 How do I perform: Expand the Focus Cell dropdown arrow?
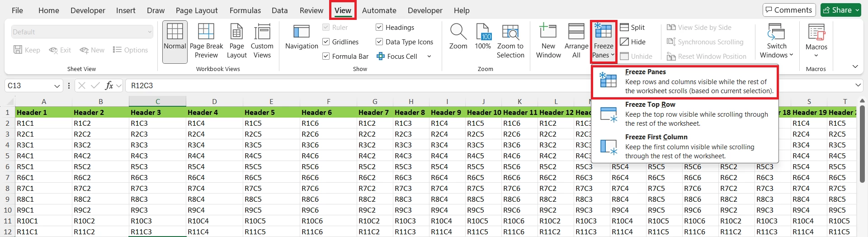[429, 57]
